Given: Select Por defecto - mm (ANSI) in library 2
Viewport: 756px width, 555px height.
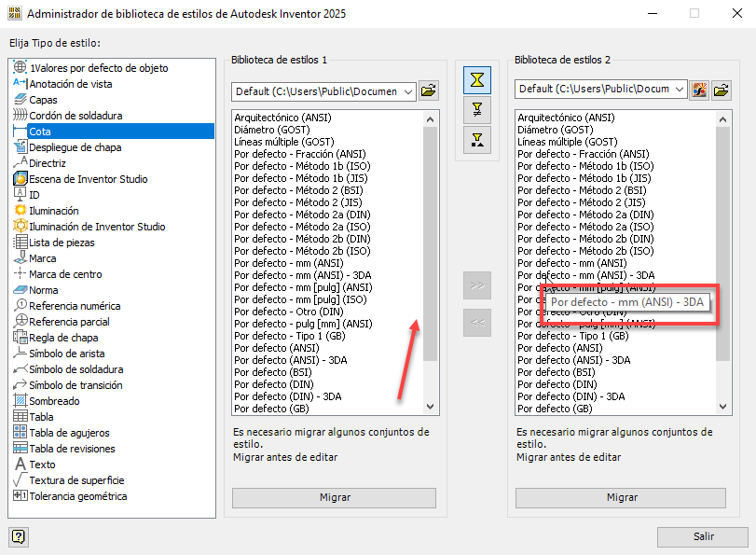Looking at the screenshot, I should click(572, 263).
